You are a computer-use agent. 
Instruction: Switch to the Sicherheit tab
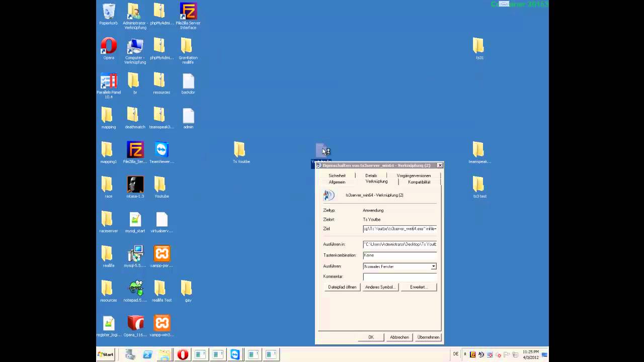click(x=337, y=175)
